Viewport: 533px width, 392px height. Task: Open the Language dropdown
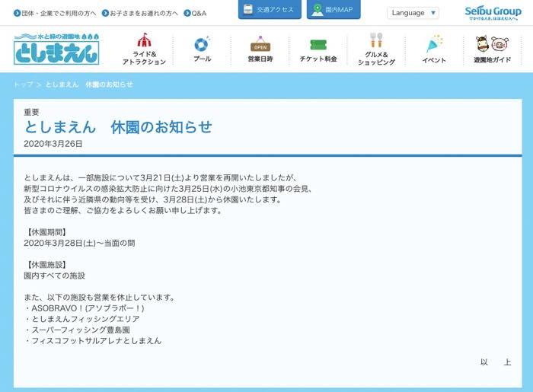pyautogui.click(x=413, y=13)
